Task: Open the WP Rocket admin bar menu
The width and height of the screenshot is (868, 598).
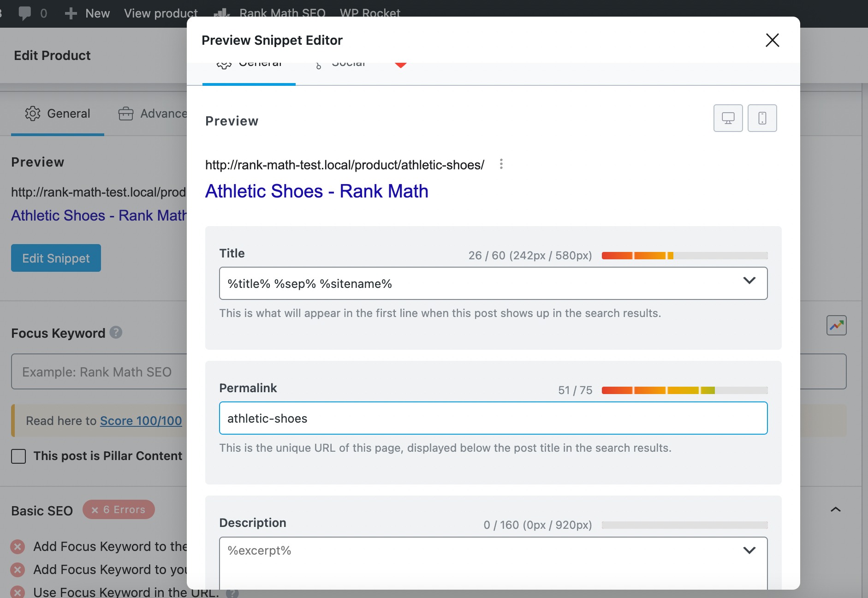Action: 370,12
